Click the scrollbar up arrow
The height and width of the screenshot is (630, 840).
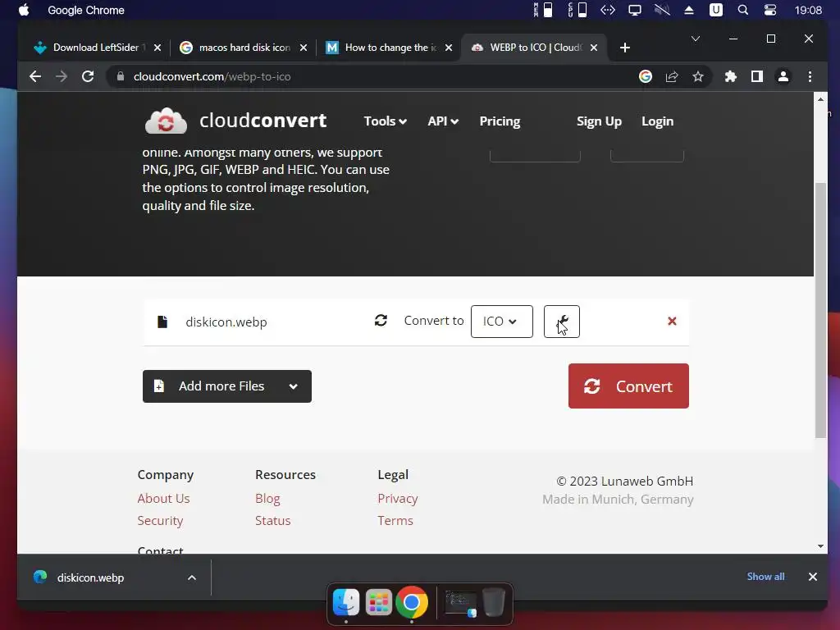click(820, 99)
